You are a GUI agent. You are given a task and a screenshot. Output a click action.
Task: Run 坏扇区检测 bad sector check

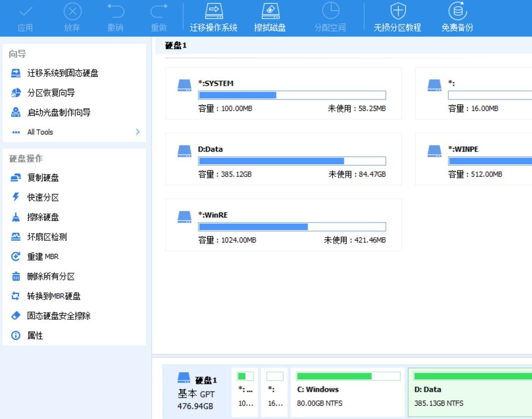47,237
